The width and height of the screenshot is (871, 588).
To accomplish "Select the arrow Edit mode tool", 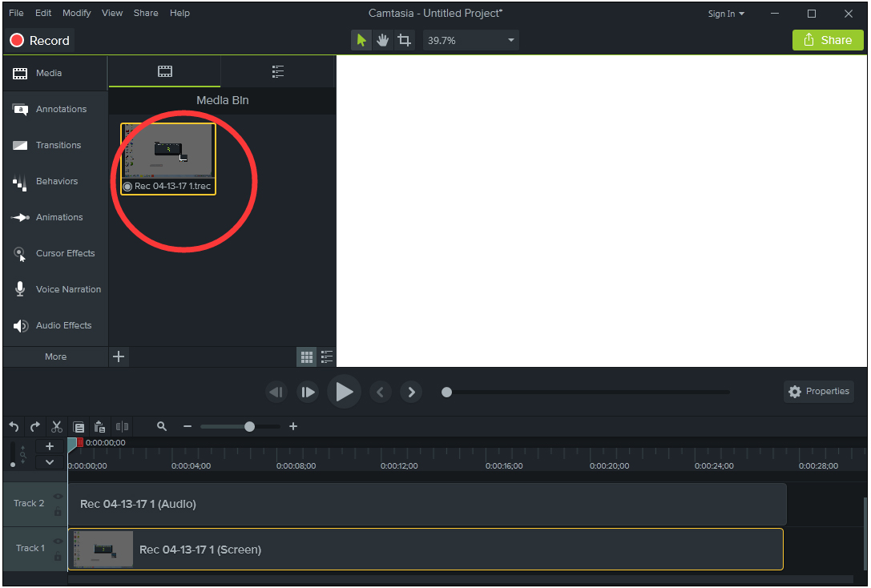I will pyautogui.click(x=361, y=40).
